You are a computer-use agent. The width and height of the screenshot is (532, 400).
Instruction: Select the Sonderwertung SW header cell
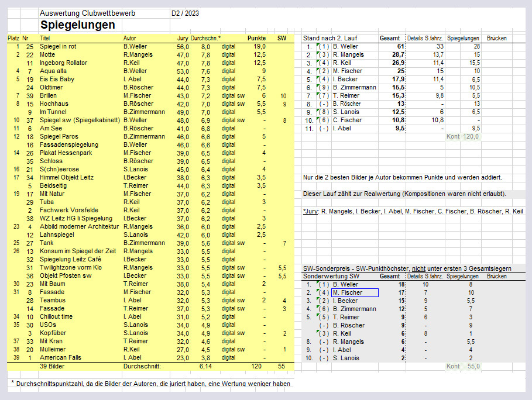click(x=331, y=276)
